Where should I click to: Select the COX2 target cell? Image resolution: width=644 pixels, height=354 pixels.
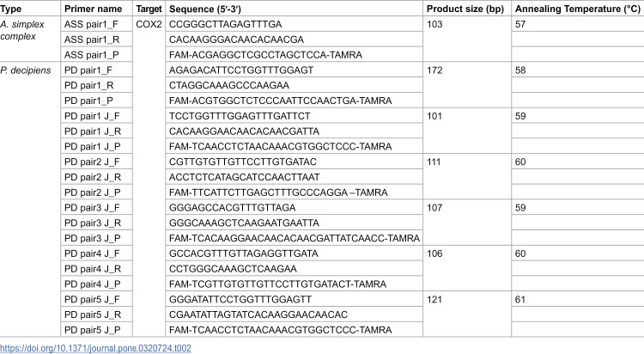tap(149, 24)
